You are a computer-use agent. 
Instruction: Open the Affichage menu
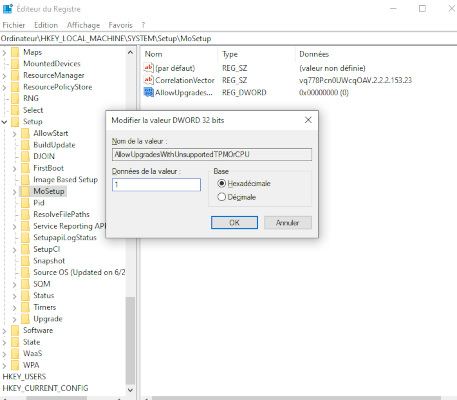pos(83,25)
